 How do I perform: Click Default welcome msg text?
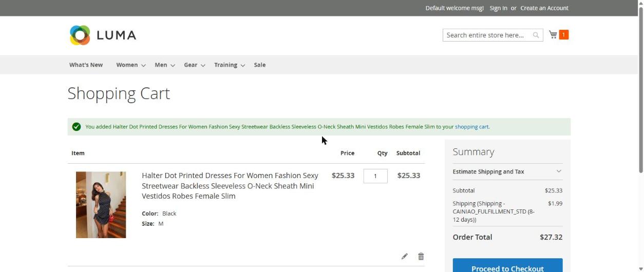click(454, 8)
